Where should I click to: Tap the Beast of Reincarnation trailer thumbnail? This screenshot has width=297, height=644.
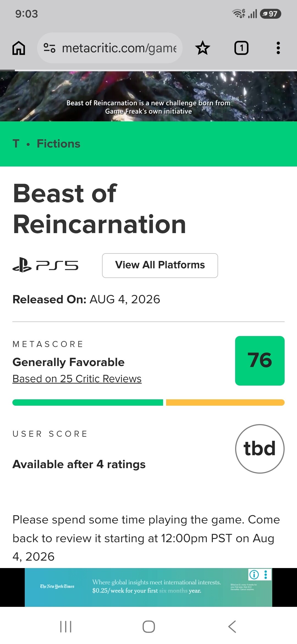coord(148,96)
